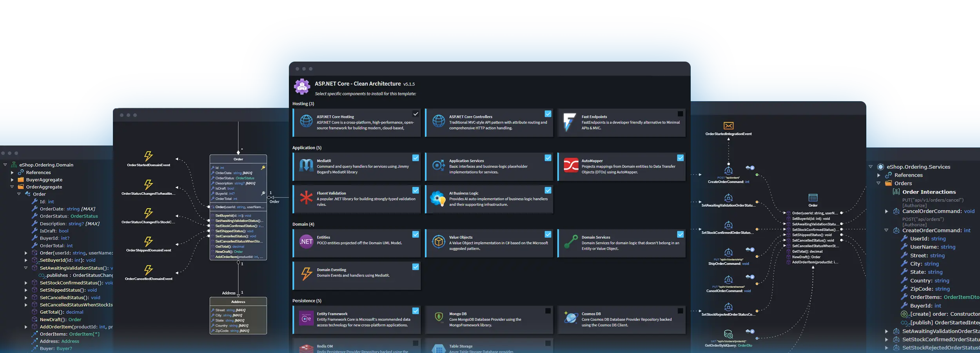Check the Mongo DB checkbox
The width and height of the screenshot is (980, 353).
[x=548, y=311]
